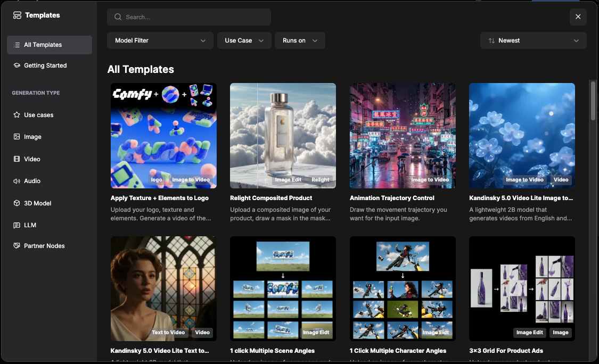Click Image Eidt tag on Character Angles template
This screenshot has height=364, width=599.
click(436, 332)
